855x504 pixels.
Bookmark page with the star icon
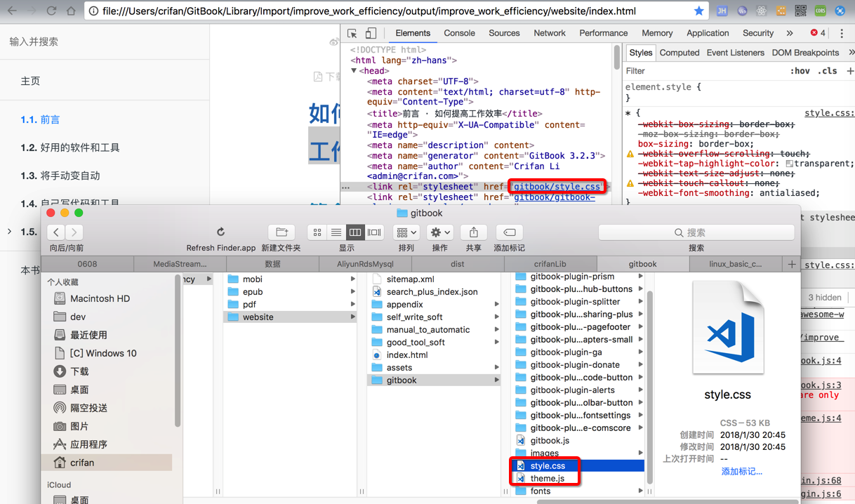pos(698,11)
